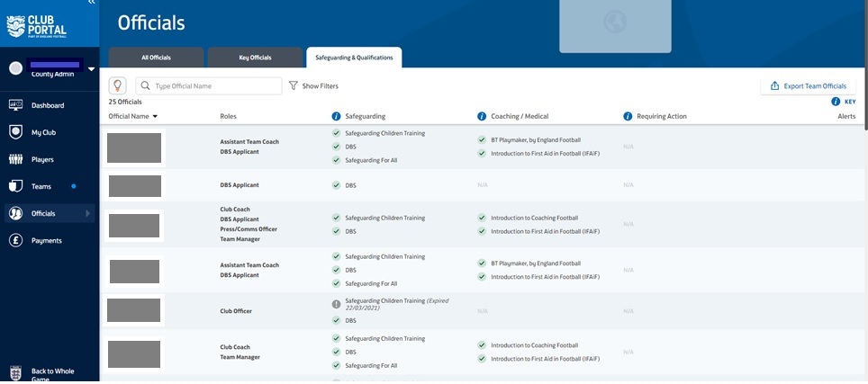Switch to All Officials tab
The height and width of the screenshot is (384, 868).
click(157, 58)
